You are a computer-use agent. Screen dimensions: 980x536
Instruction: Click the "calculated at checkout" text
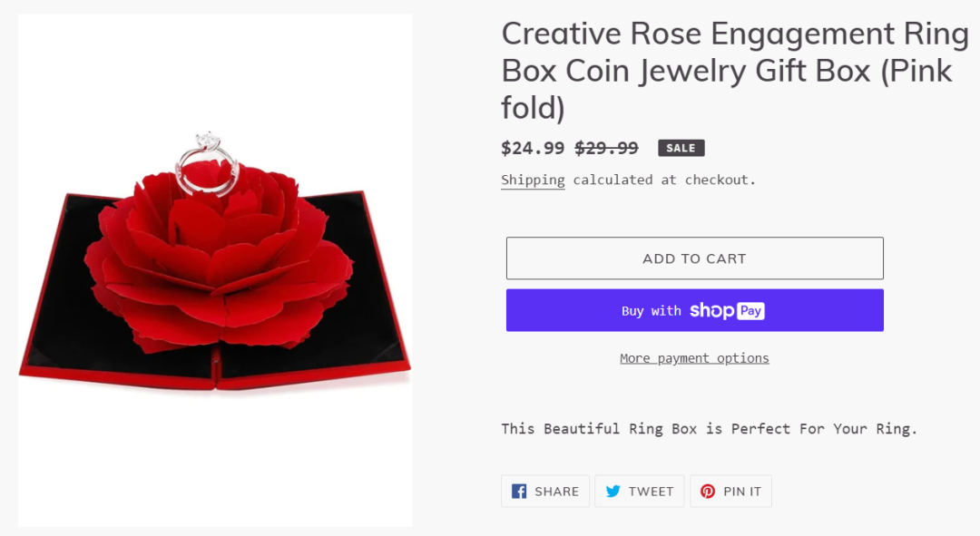664,180
